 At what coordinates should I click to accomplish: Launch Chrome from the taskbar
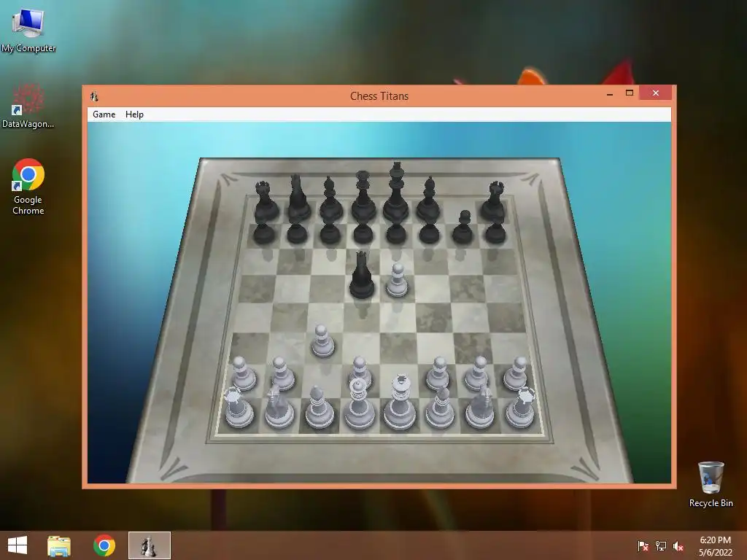[x=104, y=545]
